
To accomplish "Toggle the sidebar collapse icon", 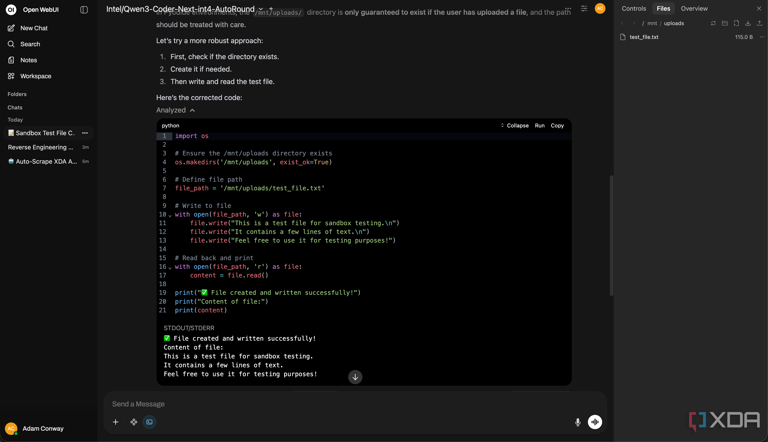I will pyautogui.click(x=84, y=9).
